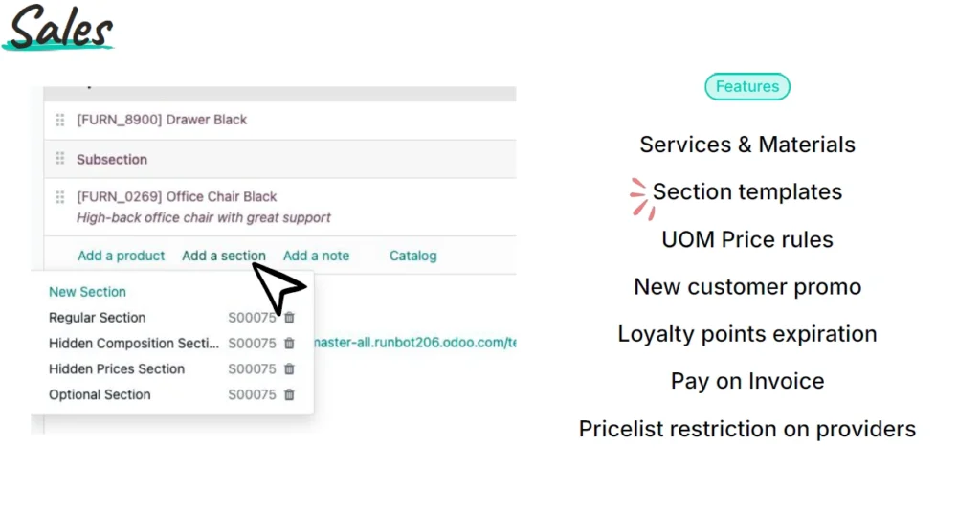Grab the Subsection row drag handle
Viewport: 980px width, 513px height.
(x=60, y=159)
